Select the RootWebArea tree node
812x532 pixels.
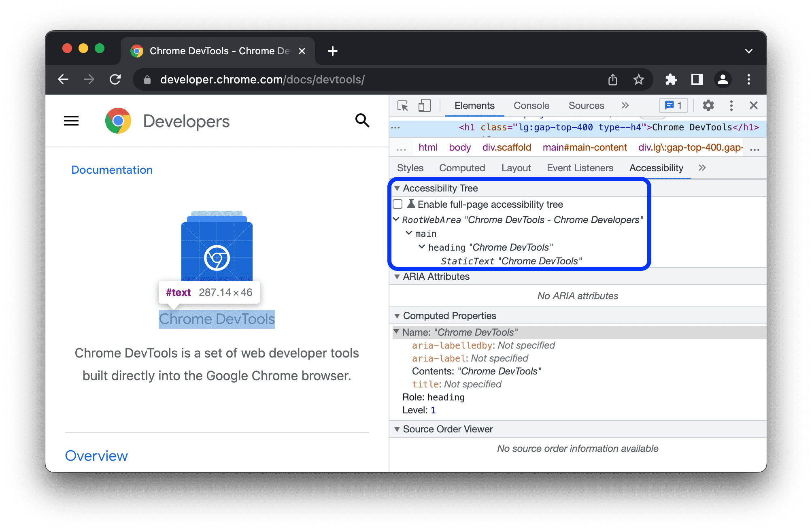coord(521,220)
